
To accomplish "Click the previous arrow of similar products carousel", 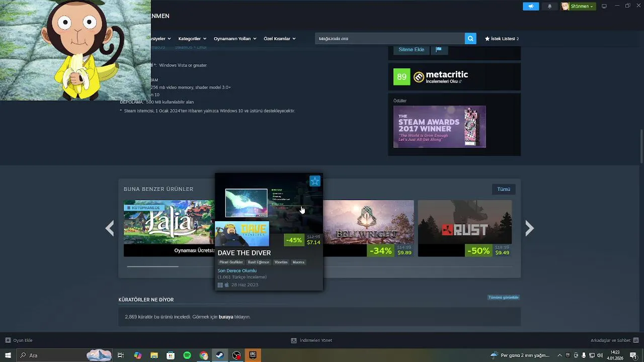I will tap(110, 229).
